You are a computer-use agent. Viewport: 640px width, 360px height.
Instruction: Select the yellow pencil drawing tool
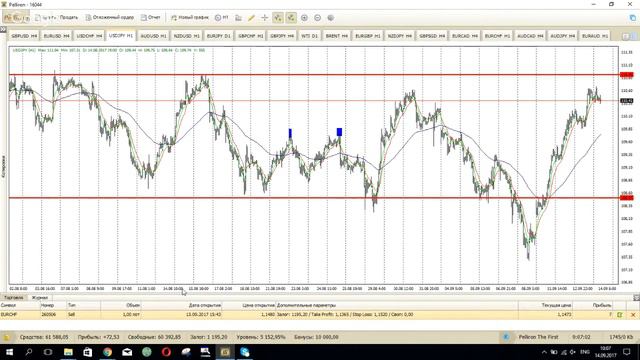tap(251, 18)
